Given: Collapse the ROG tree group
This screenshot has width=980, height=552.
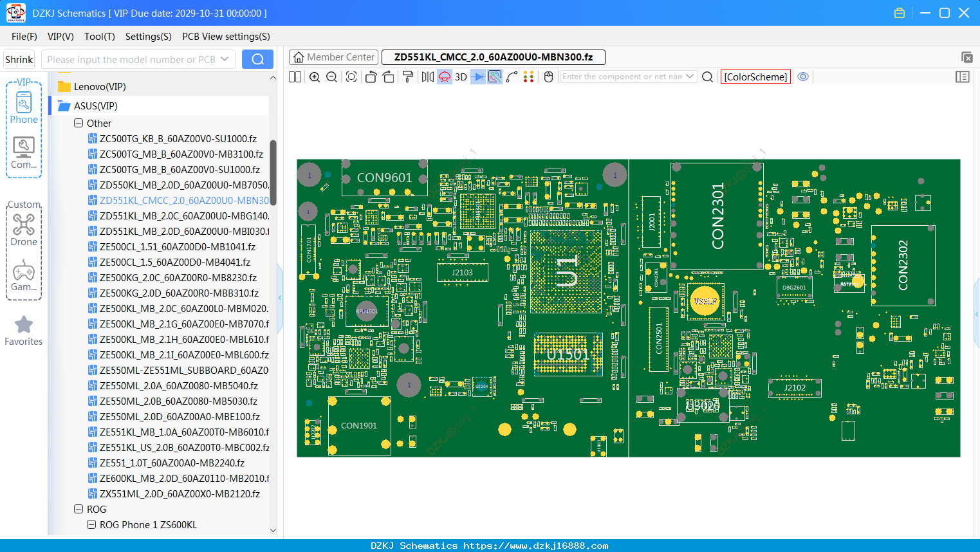Looking at the screenshot, I should [x=79, y=509].
